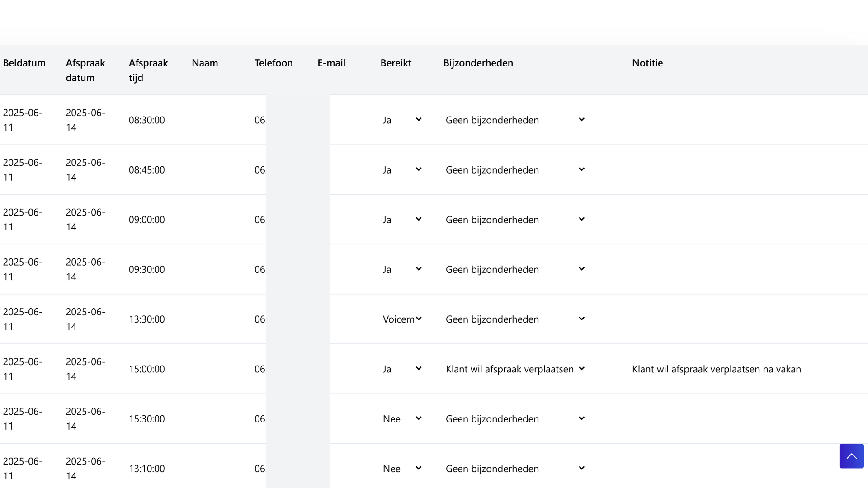Expand Bijzonderheden dropdown for 13:10:00 row

[515, 469]
